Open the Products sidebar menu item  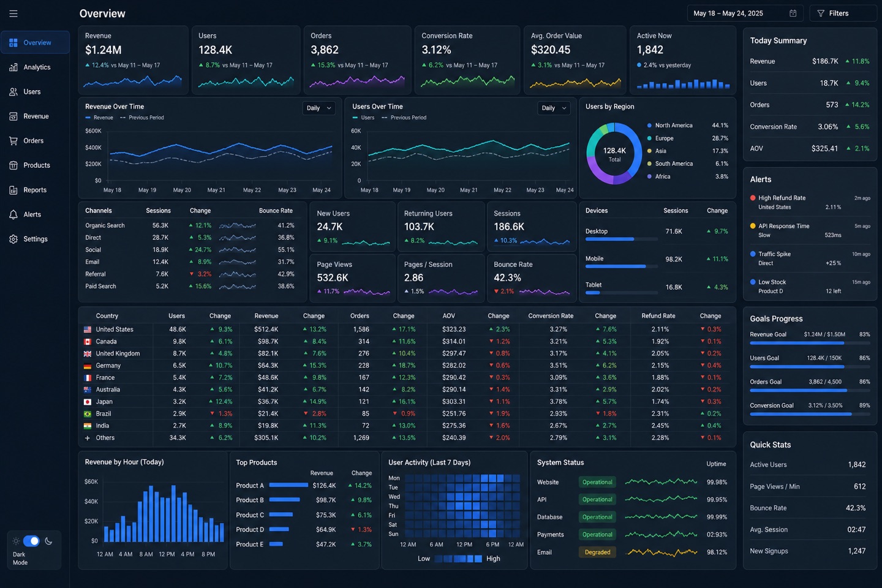[x=35, y=165]
